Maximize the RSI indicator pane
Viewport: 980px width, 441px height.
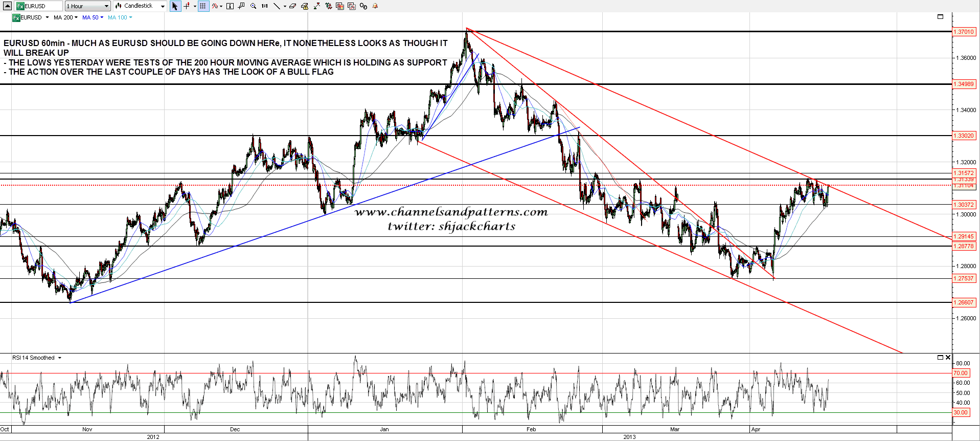(940, 357)
